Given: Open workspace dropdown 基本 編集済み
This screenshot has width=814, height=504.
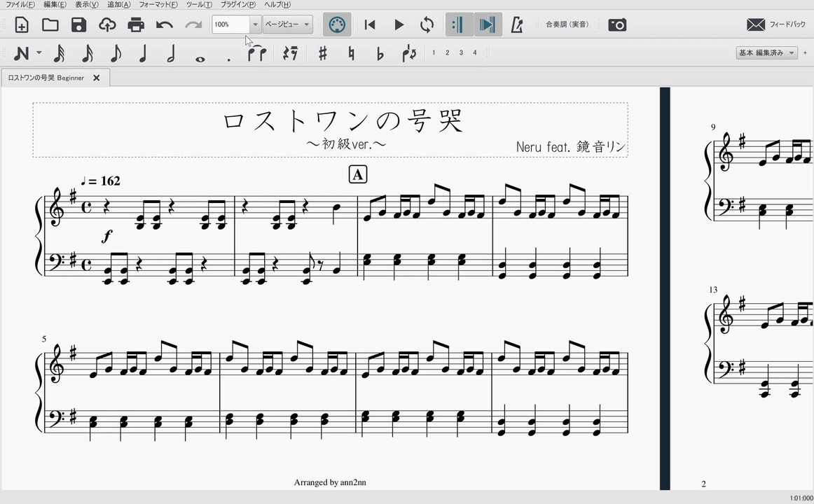Looking at the screenshot, I should pyautogui.click(x=767, y=52).
